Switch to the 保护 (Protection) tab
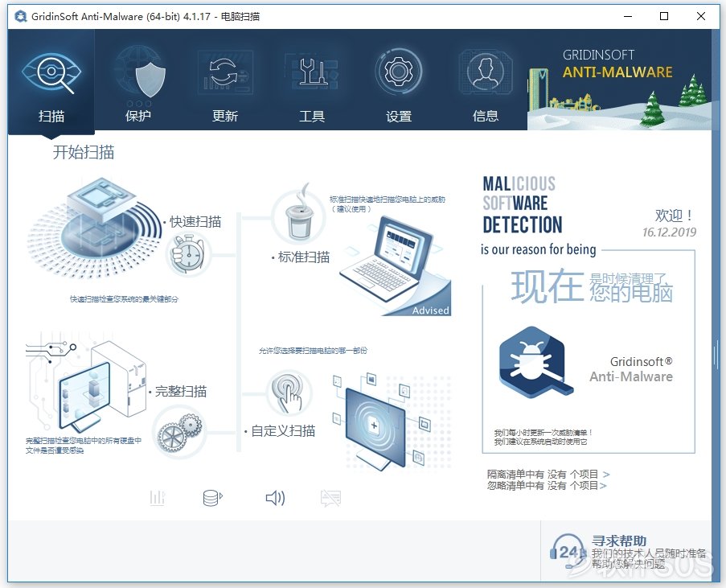The image size is (726, 588). 138,81
